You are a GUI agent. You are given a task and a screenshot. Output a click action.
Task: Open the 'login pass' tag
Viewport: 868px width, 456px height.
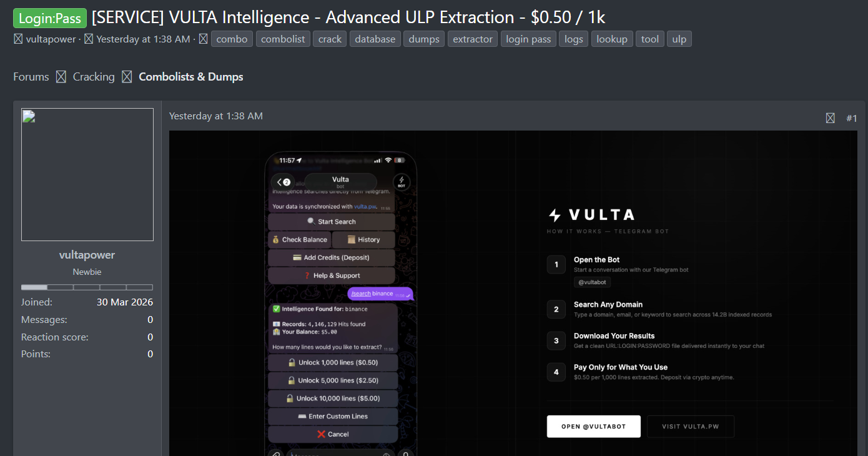[x=528, y=39]
